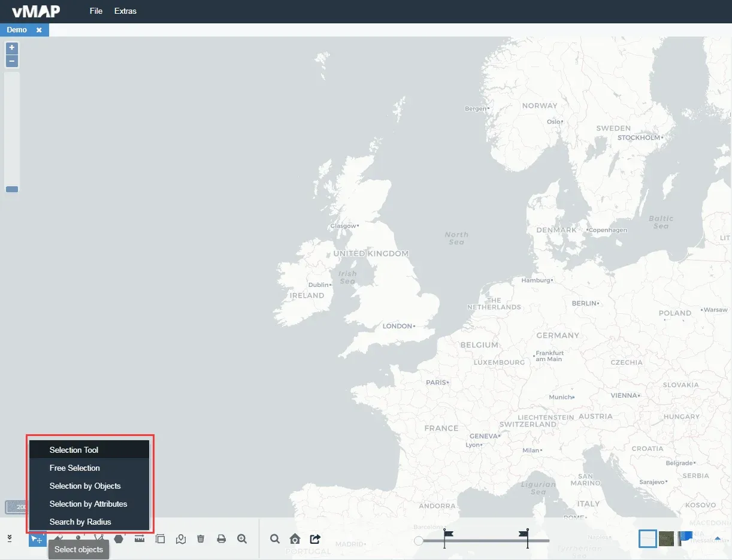
Task: Click the Dublin city label
Action: point(319,285)
